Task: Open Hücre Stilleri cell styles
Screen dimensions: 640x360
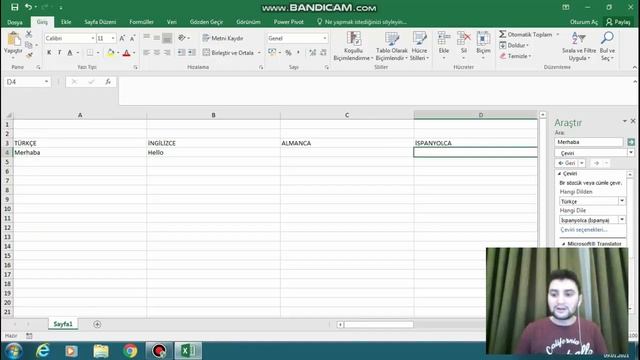Action: [419, 46]
